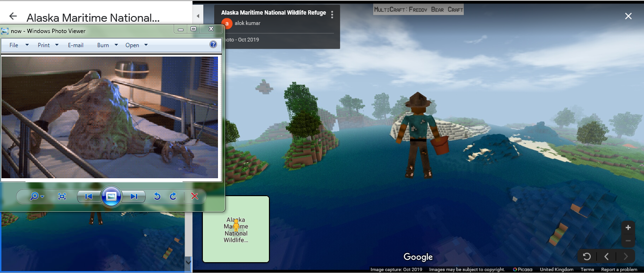
Task: Click the United Kingdom footer link
Action: point(557,270)
